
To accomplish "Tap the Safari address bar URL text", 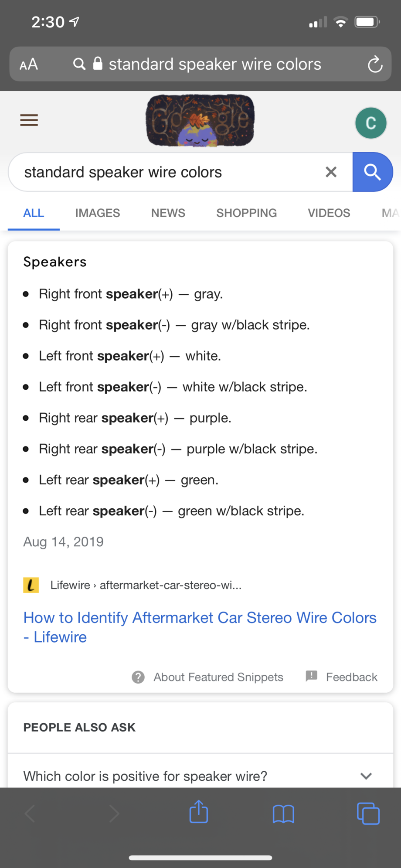I will click(214, 65).
